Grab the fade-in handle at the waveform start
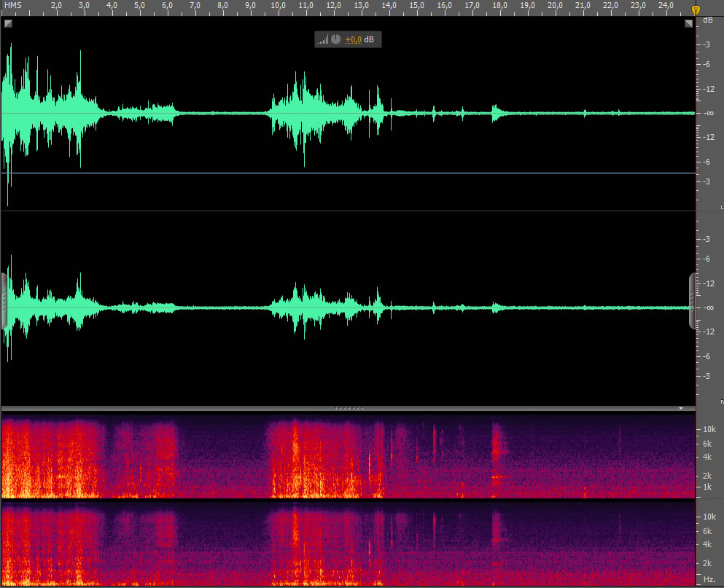The height and width of the screenshot is (588, 724). (8, 23)
